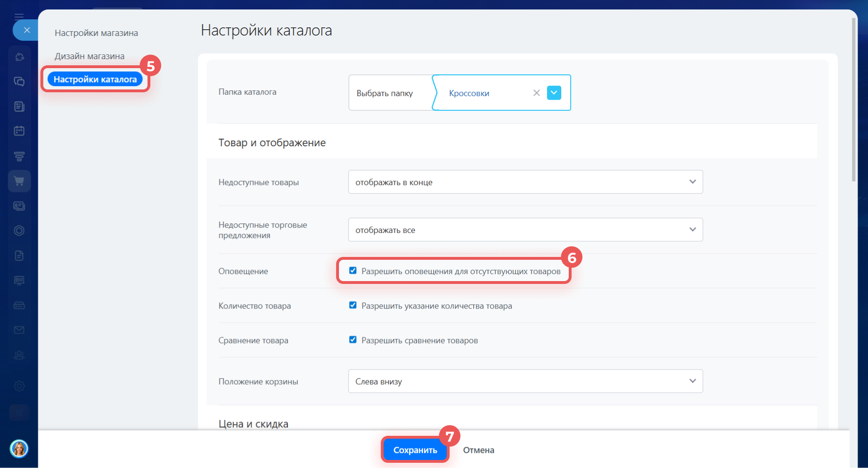Close the settings slider panel
The width and height of the screenshot is (868, 468).
(x=27, y=30)
